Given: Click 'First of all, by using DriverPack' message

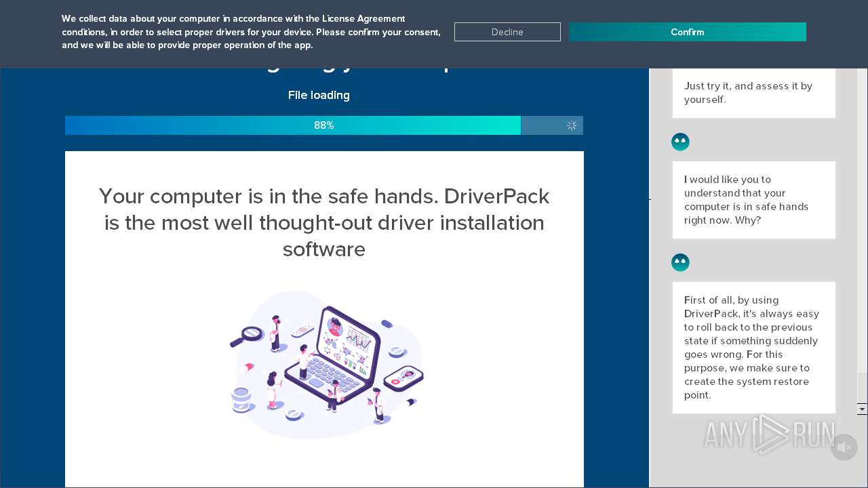Looking at the screenshot, I should 754,348.
